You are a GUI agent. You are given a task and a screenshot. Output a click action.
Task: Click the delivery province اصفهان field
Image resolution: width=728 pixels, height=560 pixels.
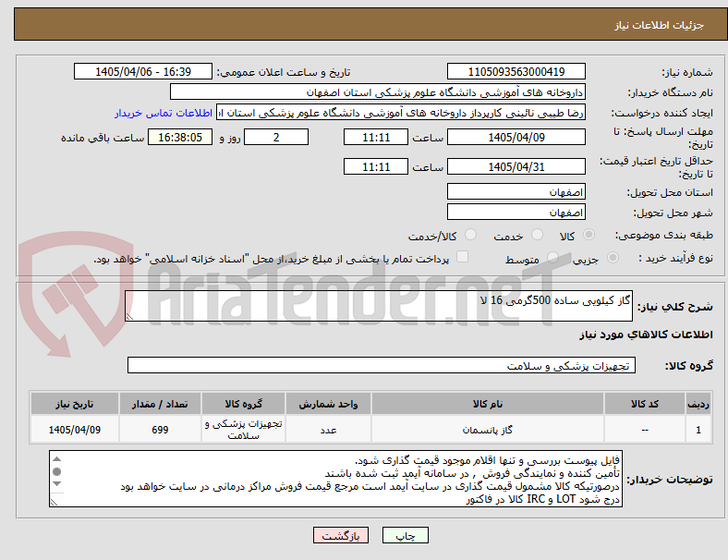(x=516, y=192)
